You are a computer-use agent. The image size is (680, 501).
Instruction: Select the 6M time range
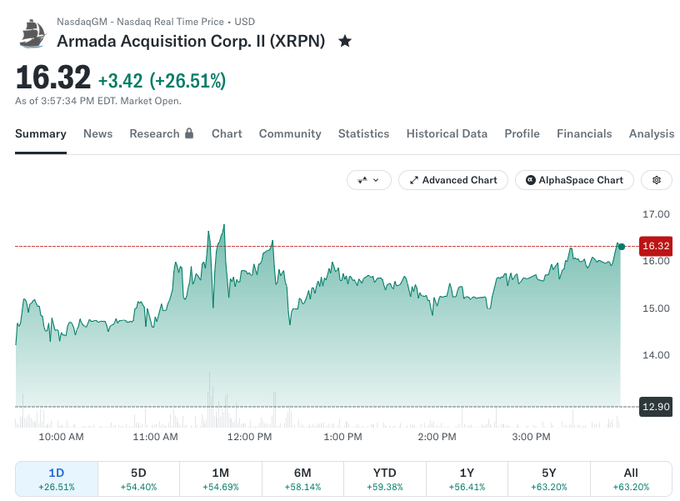pyautogui.click(x=303, y=479)
